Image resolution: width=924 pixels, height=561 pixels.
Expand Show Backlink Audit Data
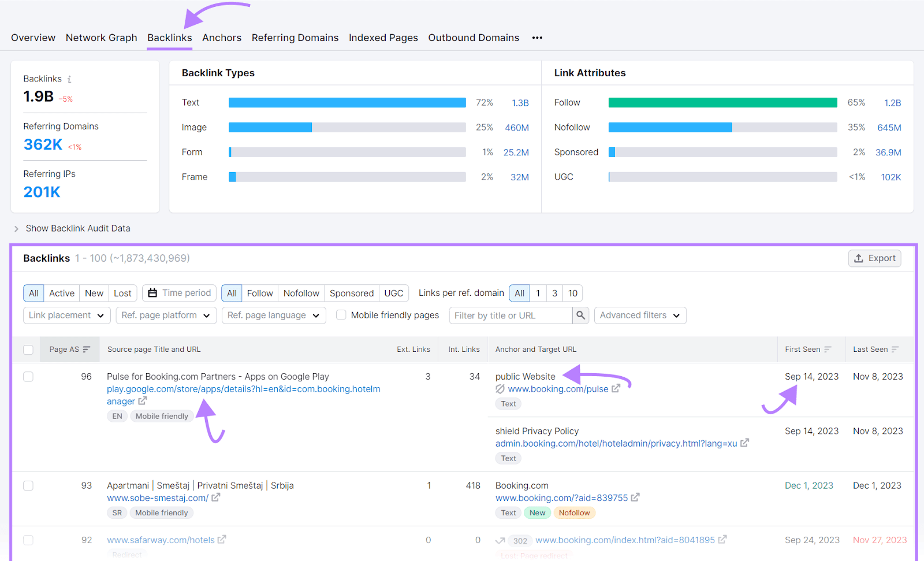pyautogui.click(x=72, y=228)
